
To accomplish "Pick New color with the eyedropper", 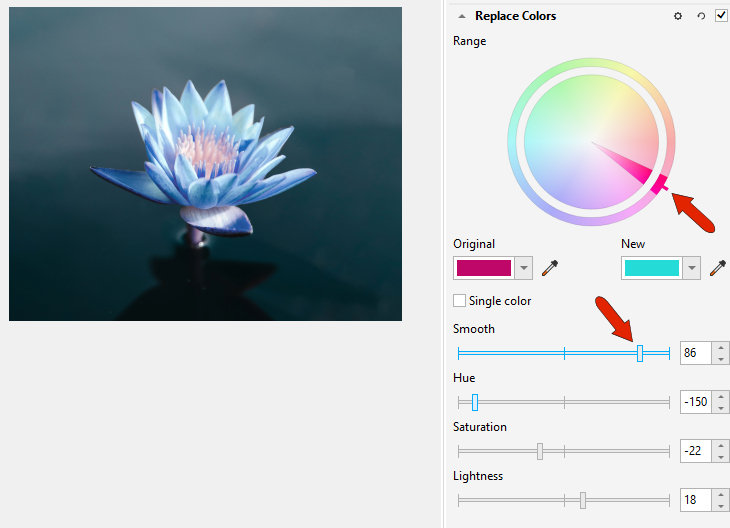I will point(717,268).
